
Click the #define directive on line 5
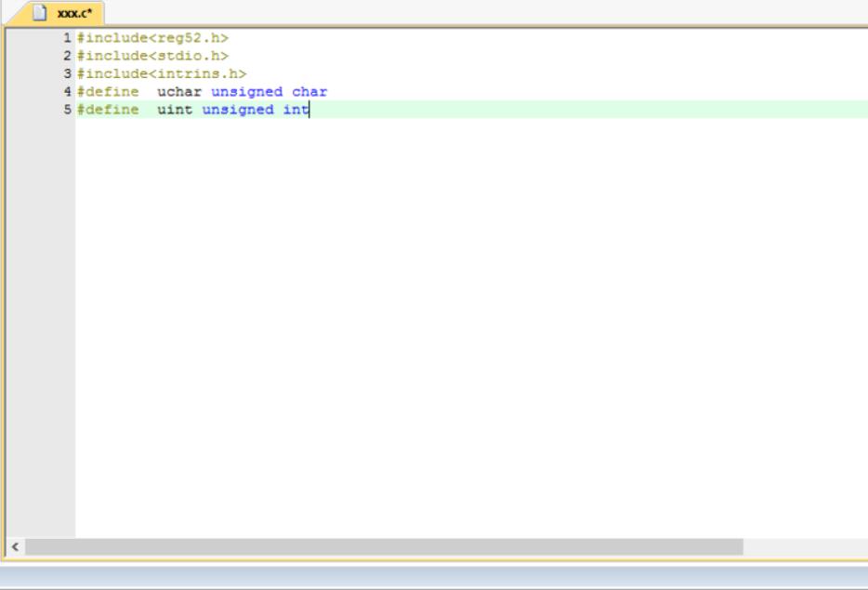click(107, 110)
